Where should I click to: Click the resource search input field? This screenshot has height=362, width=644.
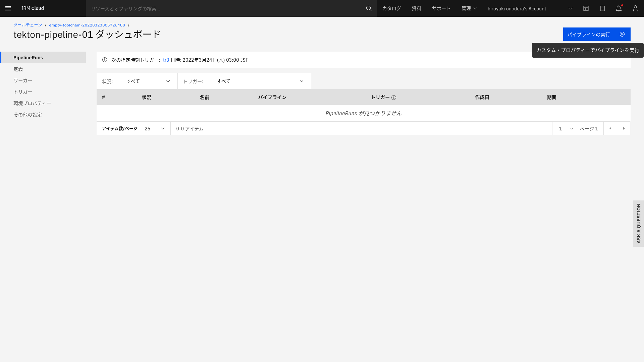[201, 8]
